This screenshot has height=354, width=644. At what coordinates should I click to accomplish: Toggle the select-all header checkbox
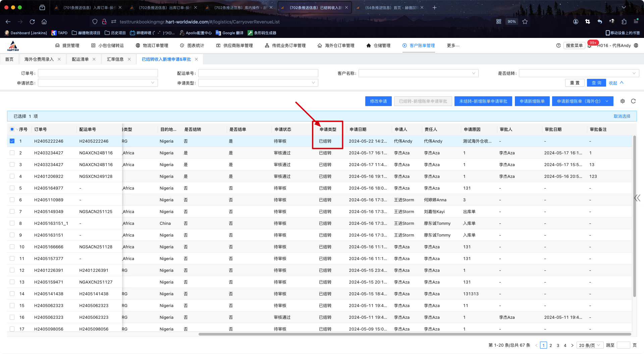(x=12, y=129)
